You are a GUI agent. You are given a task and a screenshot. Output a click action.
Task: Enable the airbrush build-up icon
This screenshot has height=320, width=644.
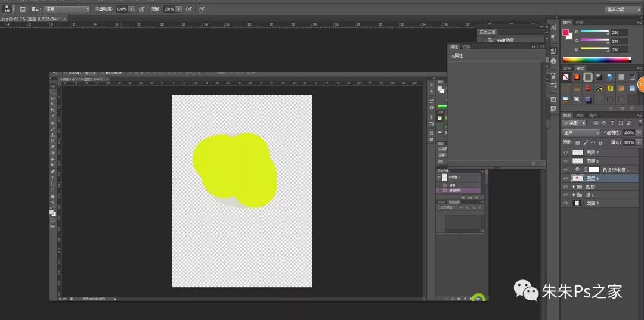(x=189, y=10)
